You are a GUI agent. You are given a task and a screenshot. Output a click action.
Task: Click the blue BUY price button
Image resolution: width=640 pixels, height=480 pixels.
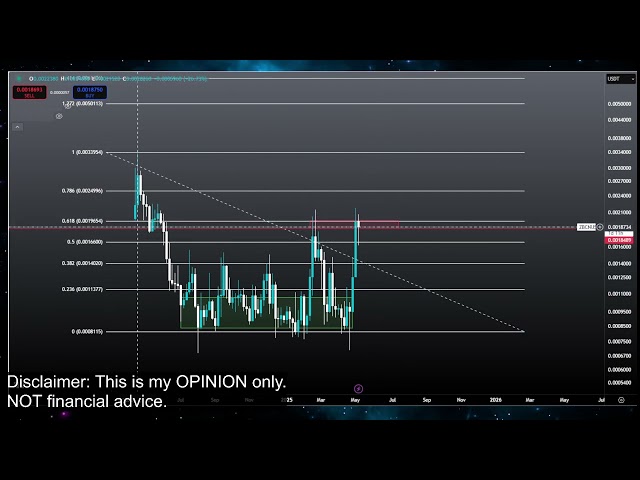[x=90, y=91]
